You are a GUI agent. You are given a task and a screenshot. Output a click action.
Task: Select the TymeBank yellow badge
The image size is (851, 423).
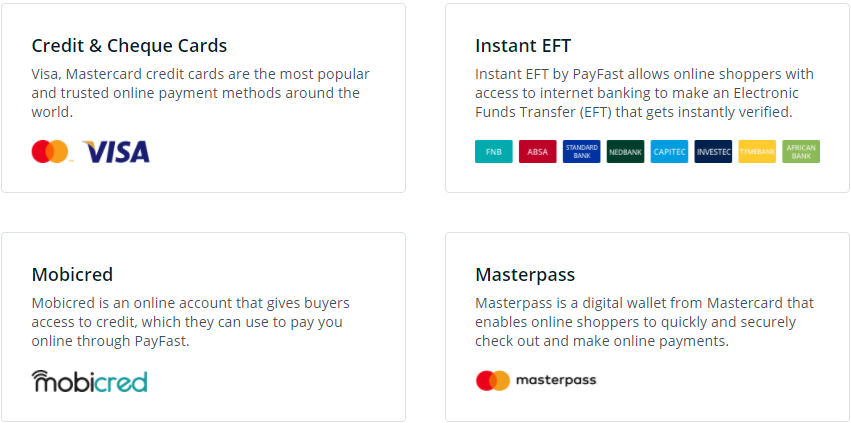[757, 152]
